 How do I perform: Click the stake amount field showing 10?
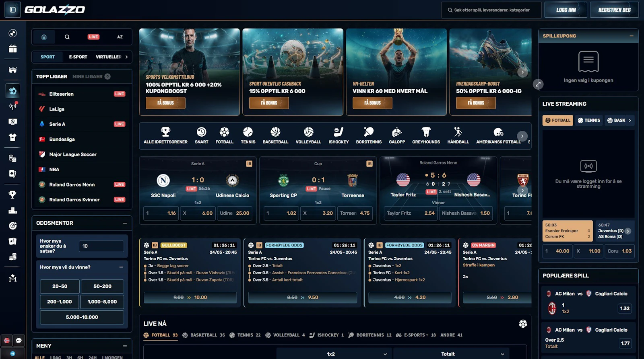tap(101, 246)
